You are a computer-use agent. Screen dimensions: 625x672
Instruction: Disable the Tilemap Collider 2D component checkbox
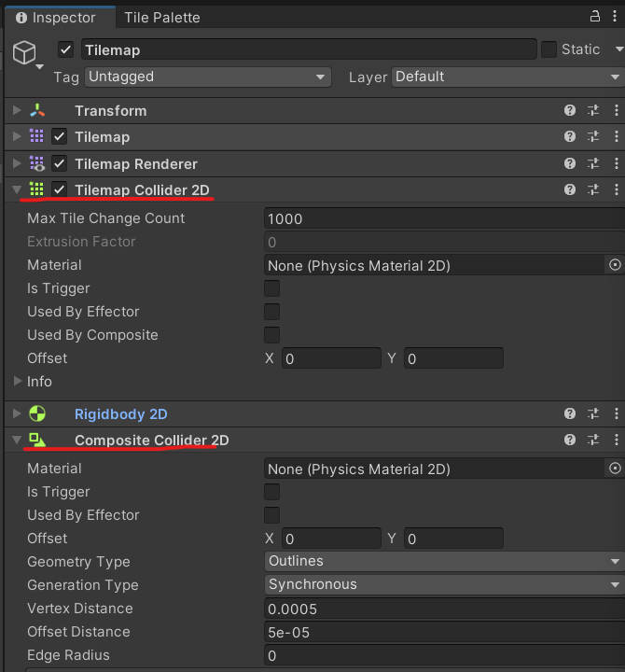[60, 189]
